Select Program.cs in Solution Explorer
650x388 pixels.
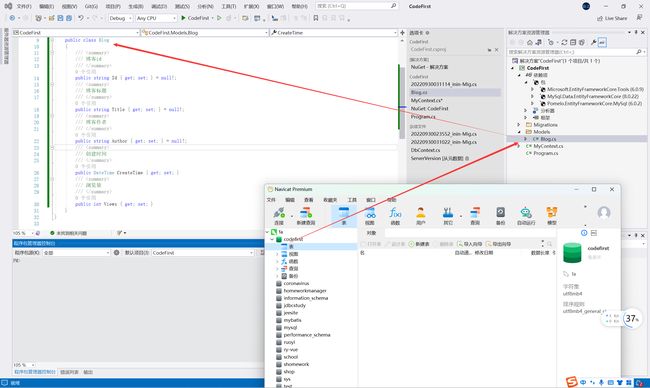click(546, 153)
